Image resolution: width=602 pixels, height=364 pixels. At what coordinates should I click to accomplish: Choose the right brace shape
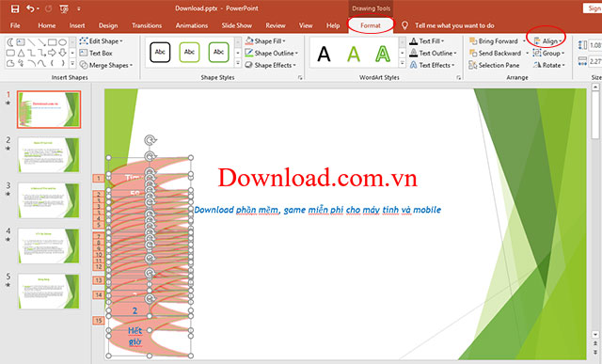(62, 63)
